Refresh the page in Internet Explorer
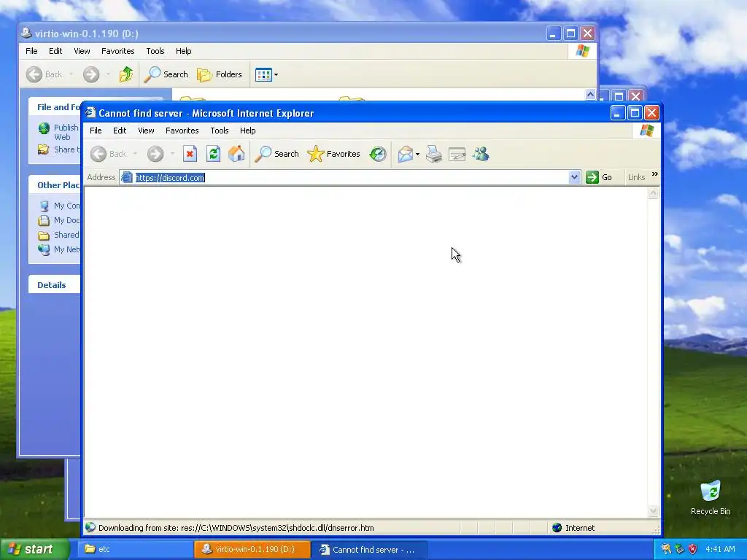The width and height of the screenshot is (747, 560). point(213,154)
